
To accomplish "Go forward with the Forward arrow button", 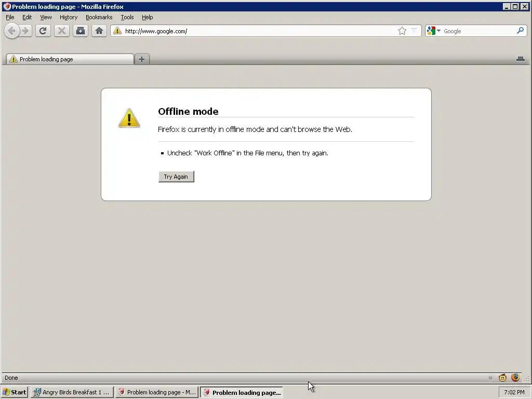I will [x=25, y=31].
